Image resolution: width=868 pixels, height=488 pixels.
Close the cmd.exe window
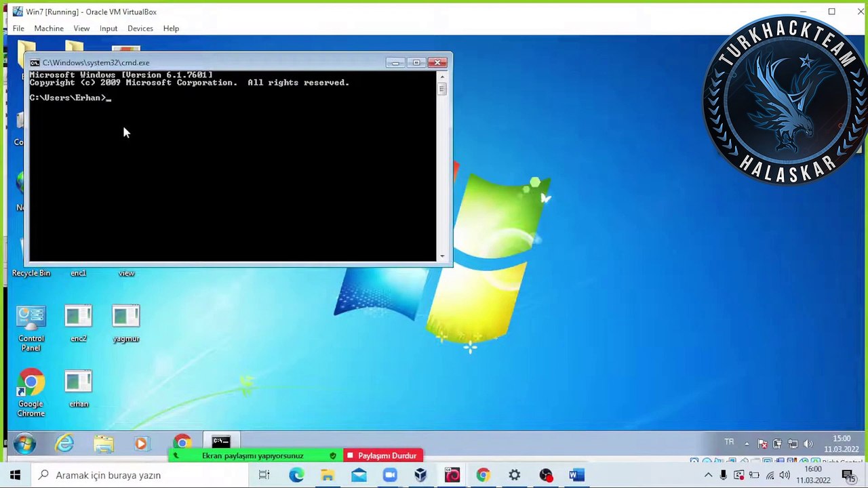[x=437, y=62]
